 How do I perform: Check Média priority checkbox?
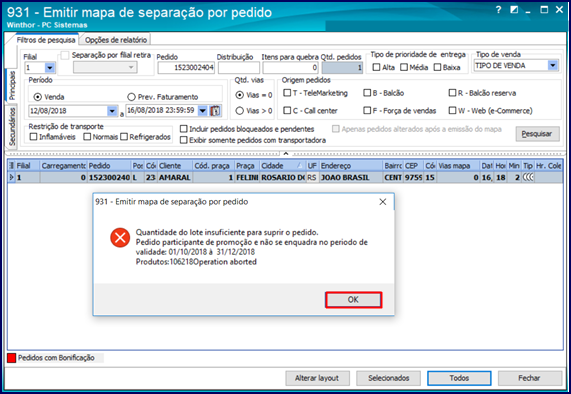coord(404,67)
